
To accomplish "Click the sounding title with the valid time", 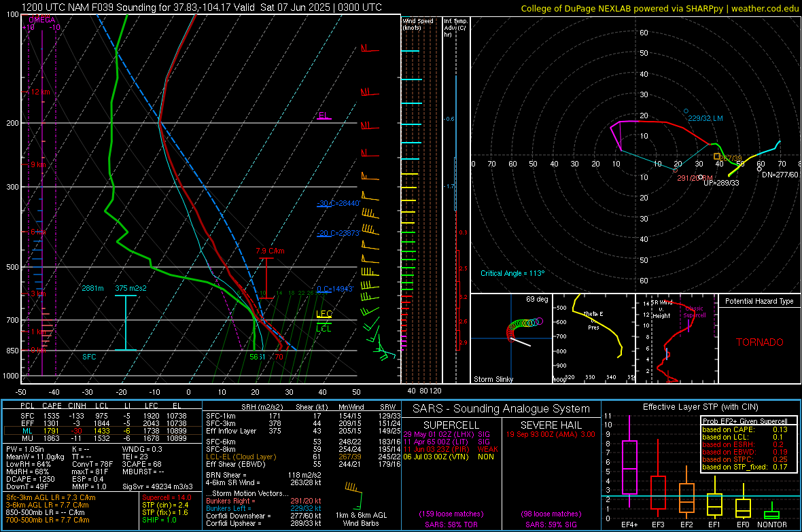I will (202, 7).
